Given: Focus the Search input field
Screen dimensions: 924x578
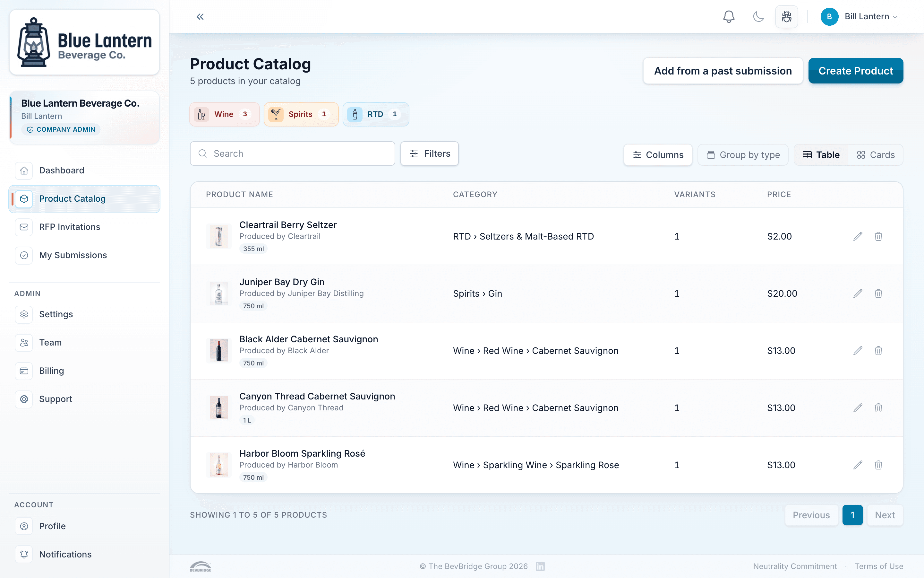Looking at the screenshot, I should [x=293, y=154].
